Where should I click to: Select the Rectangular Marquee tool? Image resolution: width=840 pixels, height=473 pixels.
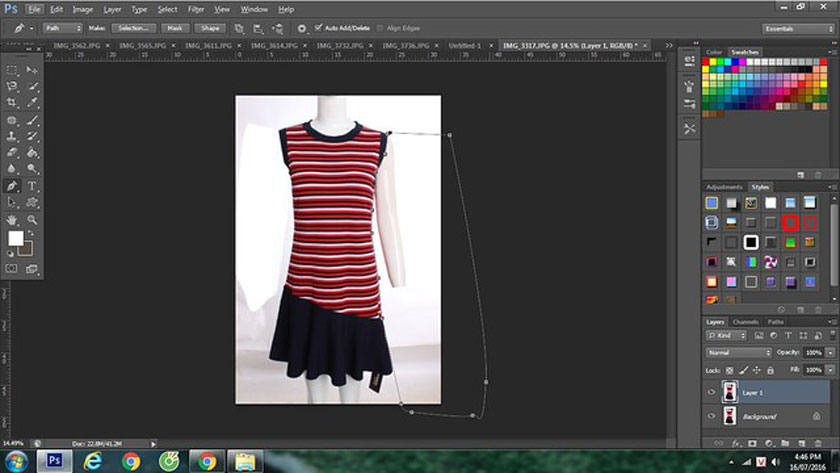pyautogui.click(x=12, y=70)
